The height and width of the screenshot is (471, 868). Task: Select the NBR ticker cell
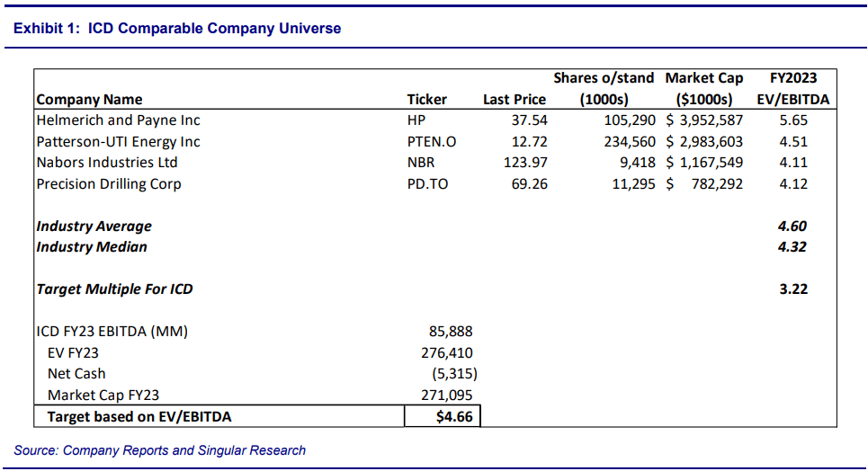(420, 163)
